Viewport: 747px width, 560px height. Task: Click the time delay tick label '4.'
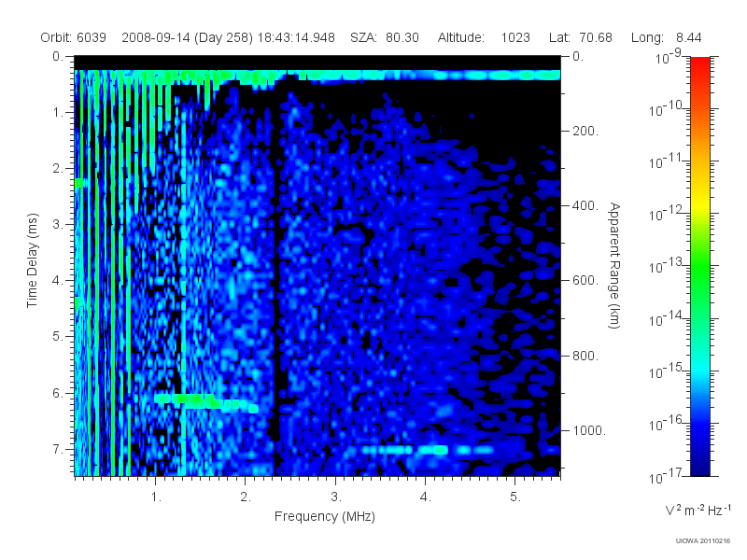point(58,281)
